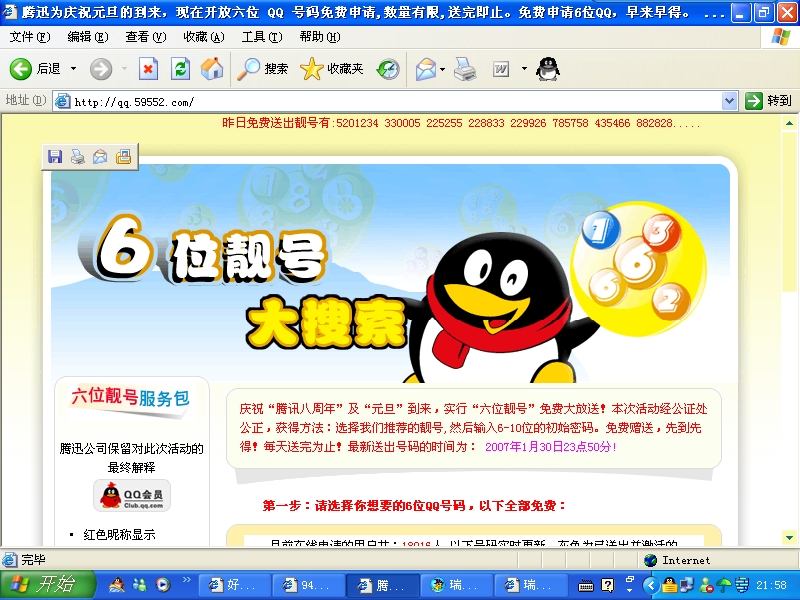Click the scrollbar down arrow
The width and height of the screenshot is (800, 600).
point(789,537)
